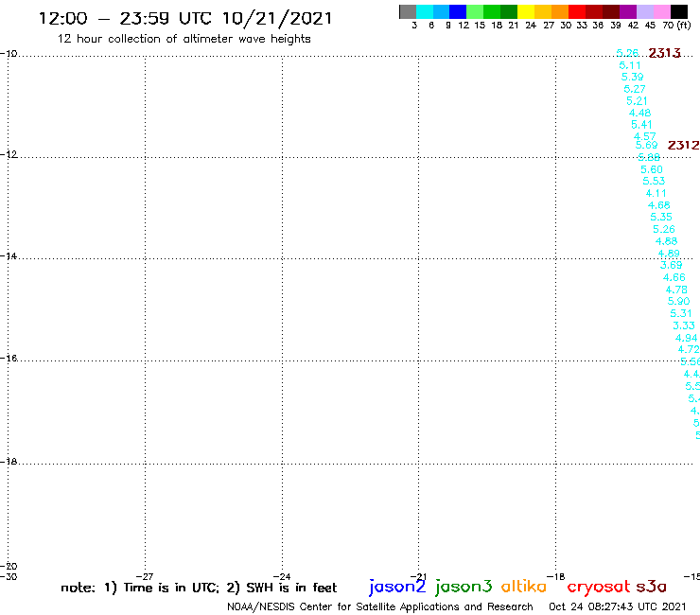Click the orange 'altika' satellite label
Viewport: 700px width, 615px height.
pos(524,587)
